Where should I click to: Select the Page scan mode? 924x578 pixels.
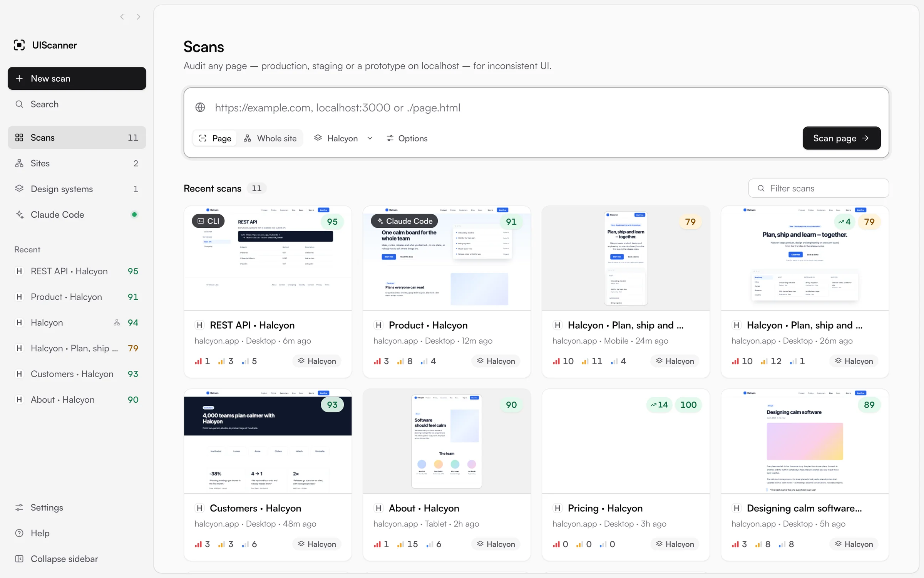click(215, 138)
